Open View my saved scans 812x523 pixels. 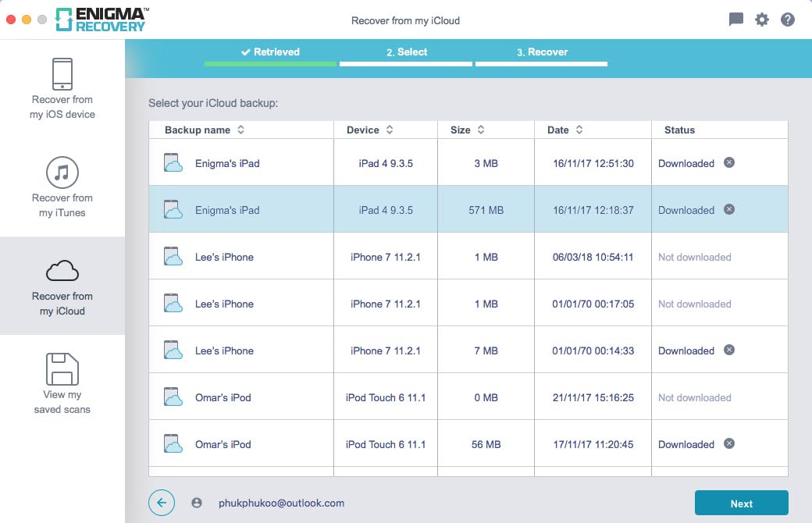[x=62, y=384]
